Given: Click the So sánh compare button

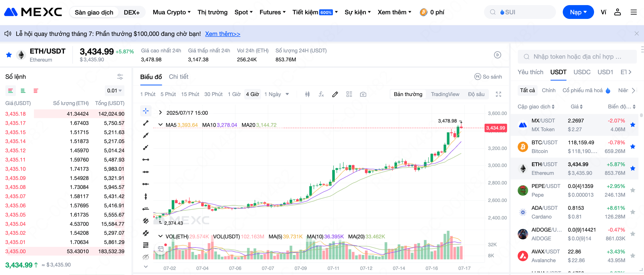Looking at the screenshot, I should 488,76.
